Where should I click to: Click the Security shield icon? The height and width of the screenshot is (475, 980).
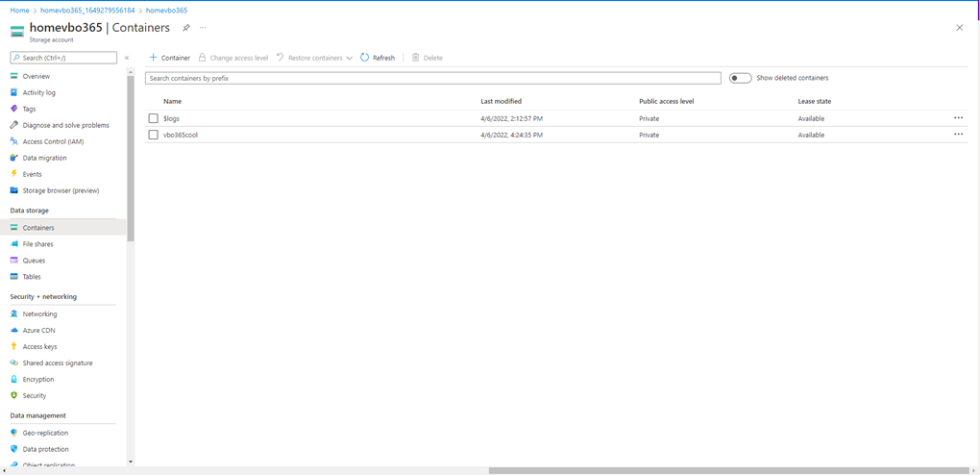coord(13,395)
